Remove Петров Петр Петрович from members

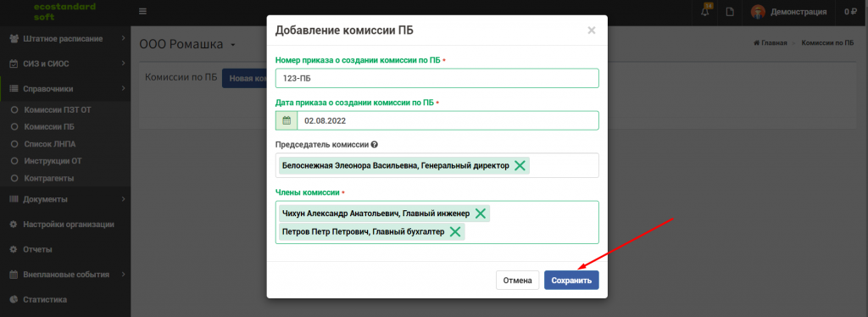click(455, 231)
